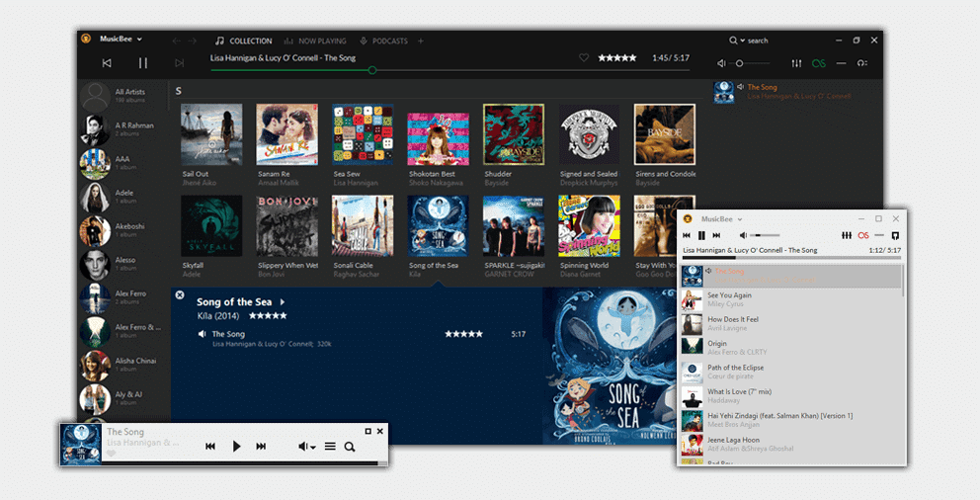This screenshot has height=500, width=980.
Task: Go forward using the right arrow
Action: coord(192,41)
